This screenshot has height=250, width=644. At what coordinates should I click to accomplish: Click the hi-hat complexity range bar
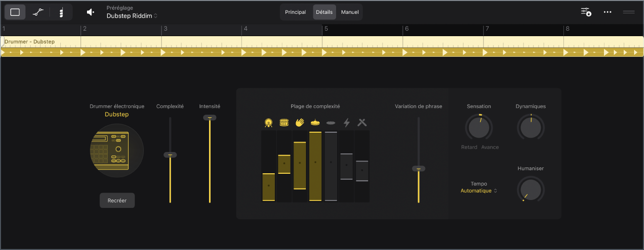(x=315, y=166)
